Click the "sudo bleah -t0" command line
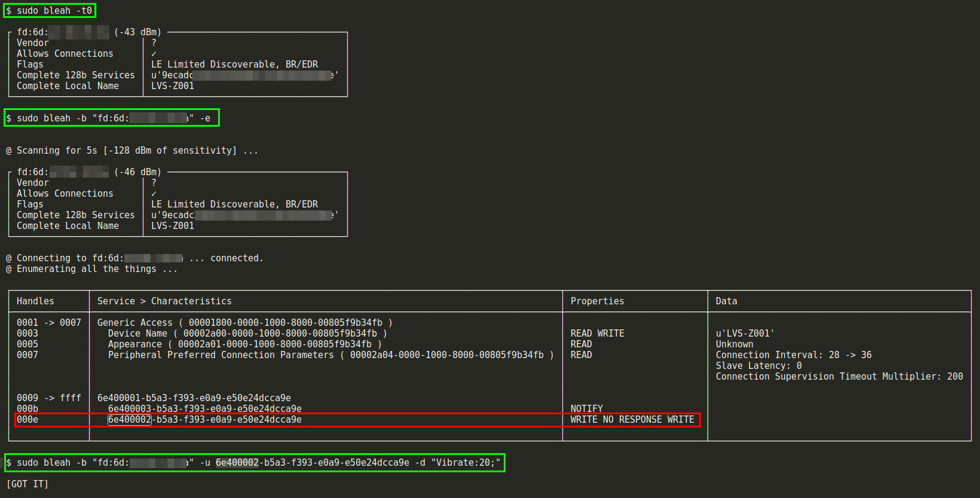This screenshot has width=980, height=498. 50,11
